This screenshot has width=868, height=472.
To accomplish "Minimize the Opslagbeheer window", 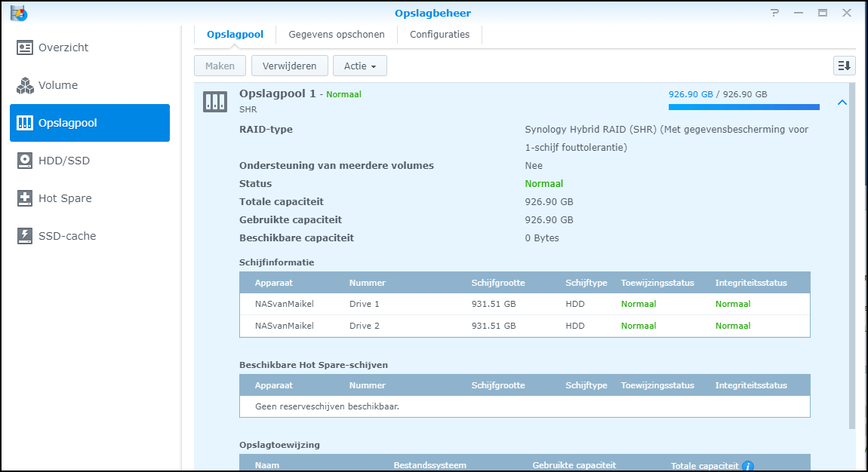I will 799,13.
